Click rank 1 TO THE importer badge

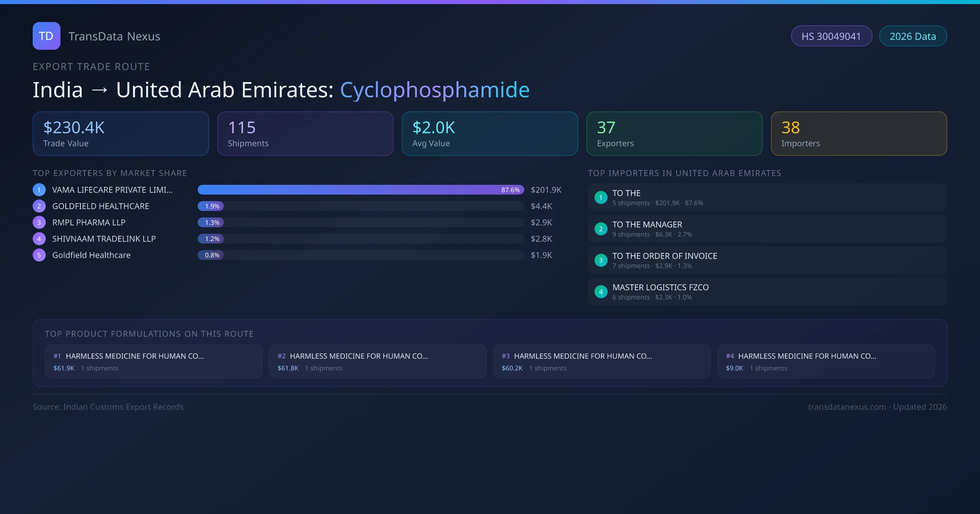pyautogui.click(x=601, y=197)
